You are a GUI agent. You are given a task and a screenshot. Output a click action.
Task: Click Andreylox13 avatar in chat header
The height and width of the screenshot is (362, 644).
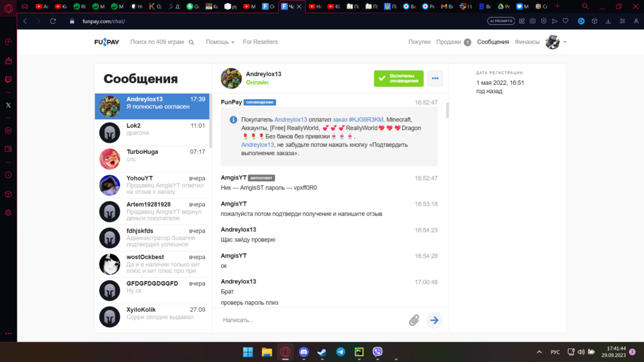coord(231,79)
